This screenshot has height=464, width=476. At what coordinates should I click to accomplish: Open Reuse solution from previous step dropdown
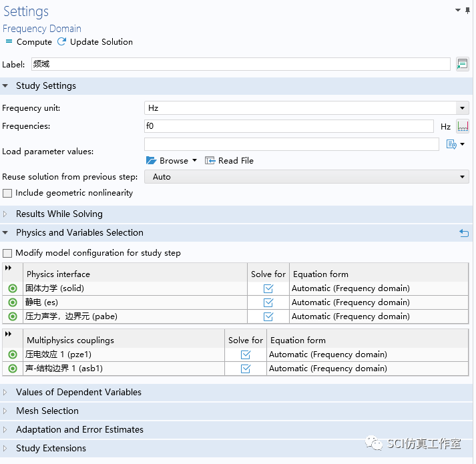pos(306,177)
